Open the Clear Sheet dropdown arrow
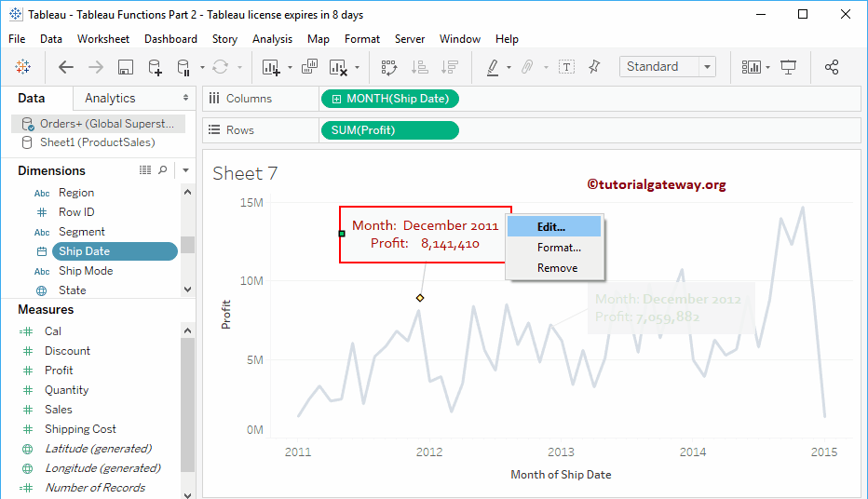Screen dimensions: 868x499 (x=357, y=67)
